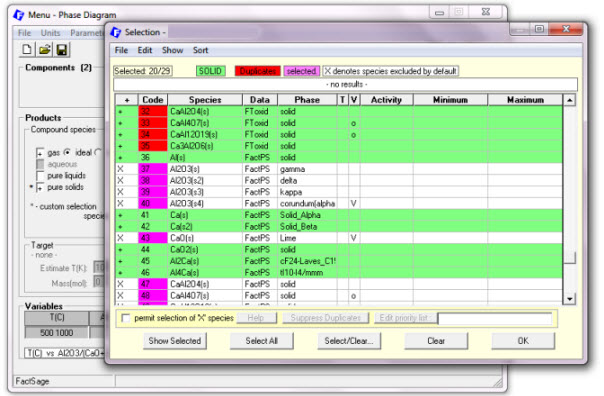Select the ideal gas radio button

pos(67,153)
